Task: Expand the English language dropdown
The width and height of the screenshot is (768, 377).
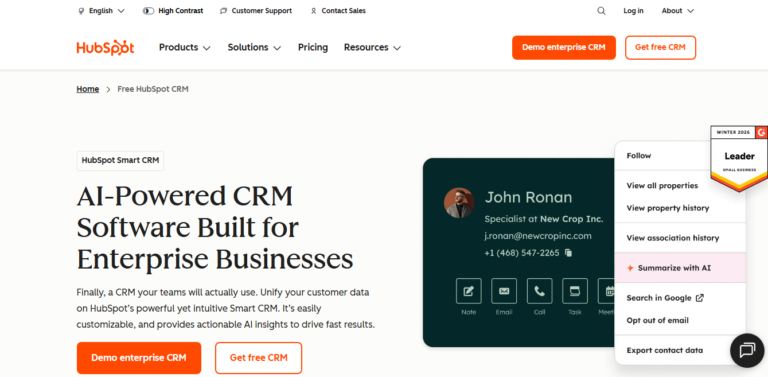Action: point(107,11)
